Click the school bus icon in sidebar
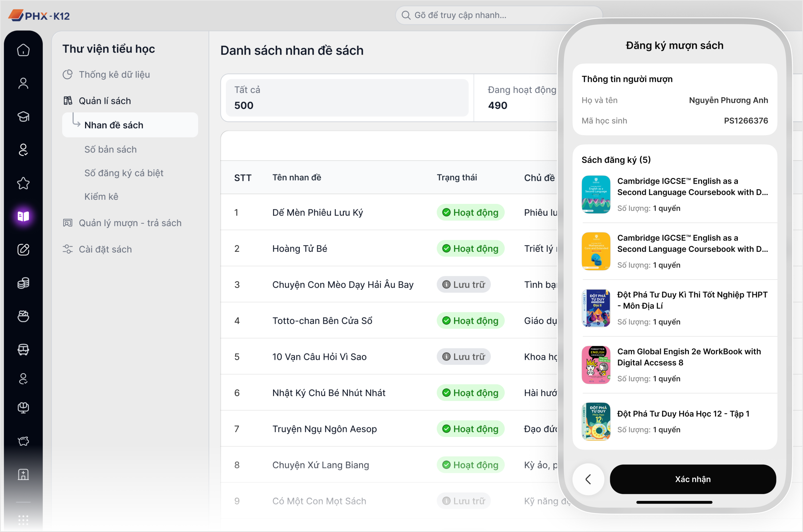The width and height of the screenshot is (803, 532). (x=23, y=350)
